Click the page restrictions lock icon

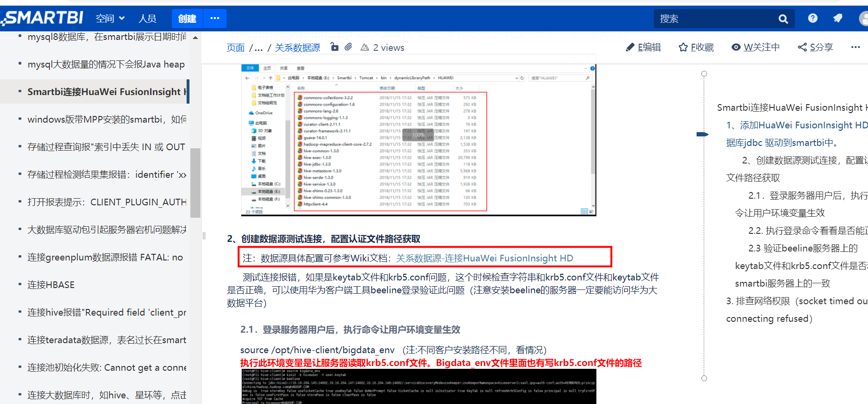[334, 47]
